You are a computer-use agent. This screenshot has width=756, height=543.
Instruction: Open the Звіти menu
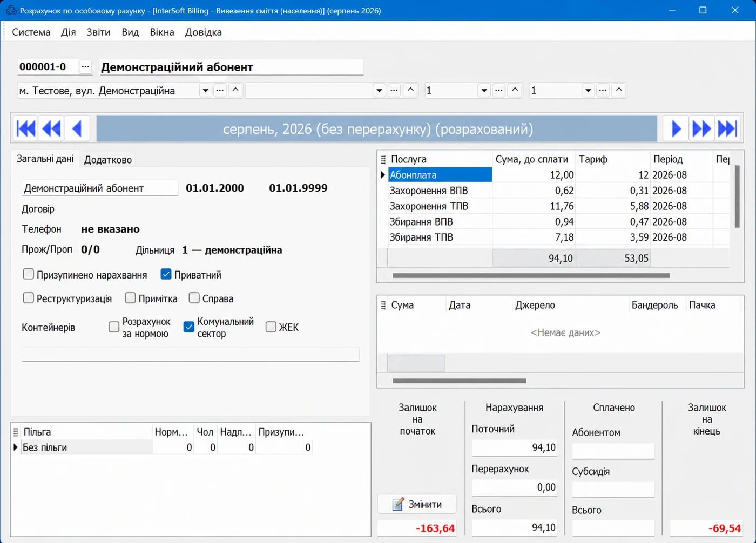tap(98, 32)
